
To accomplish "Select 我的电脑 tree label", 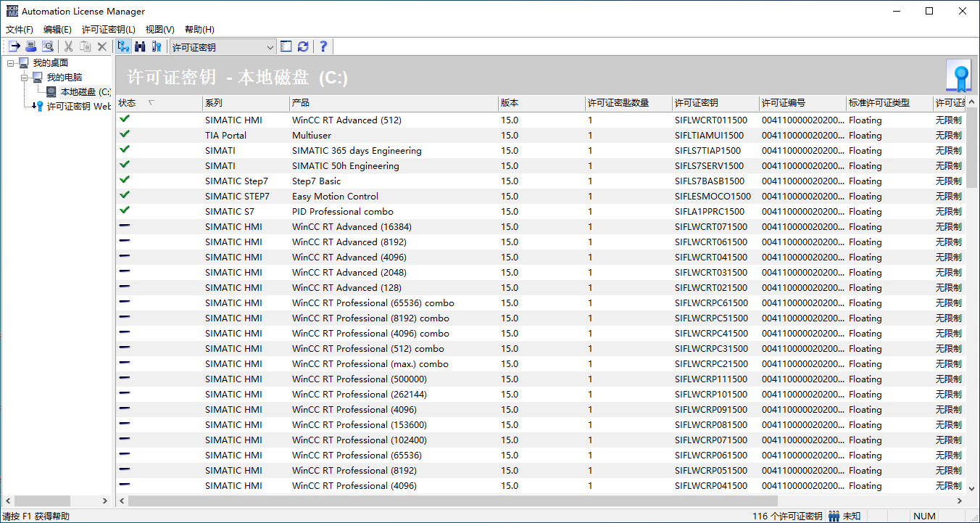I will 65,77.
